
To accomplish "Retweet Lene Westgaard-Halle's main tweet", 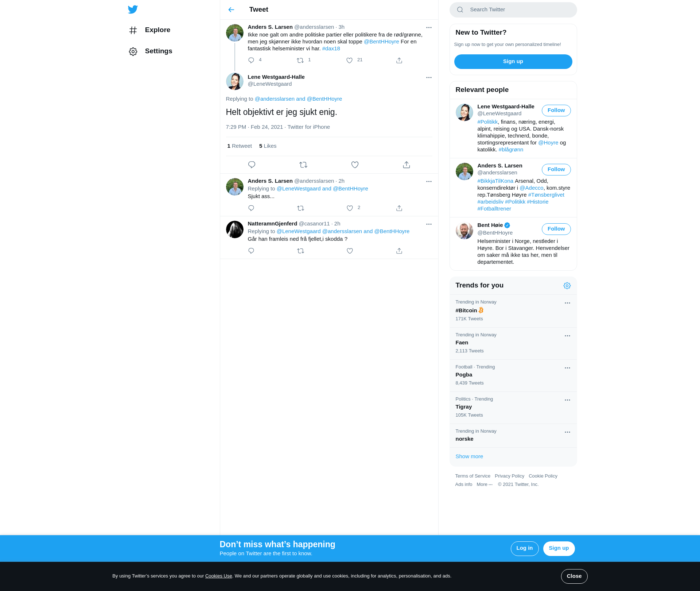I will 303,165.
